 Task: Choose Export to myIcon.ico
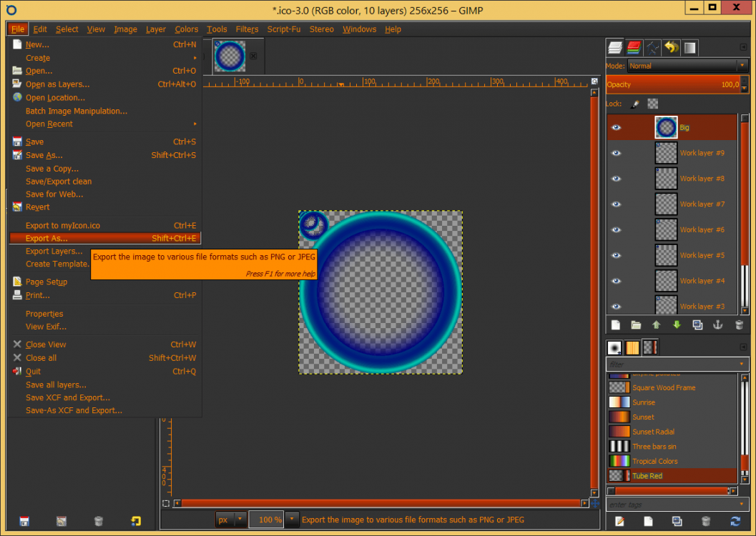coord(104,225)
